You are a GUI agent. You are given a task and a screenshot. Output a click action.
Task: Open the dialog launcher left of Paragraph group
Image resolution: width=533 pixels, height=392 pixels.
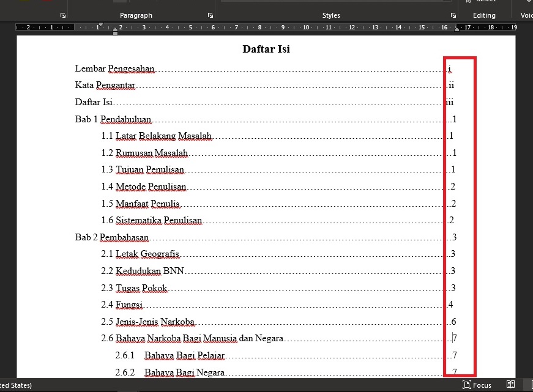63,15
